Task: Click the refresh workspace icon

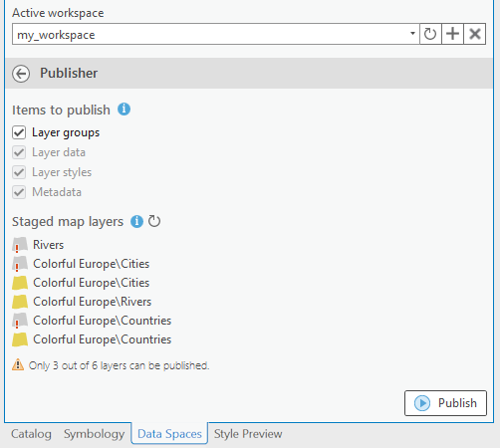Action: click(x=430, y=34)
